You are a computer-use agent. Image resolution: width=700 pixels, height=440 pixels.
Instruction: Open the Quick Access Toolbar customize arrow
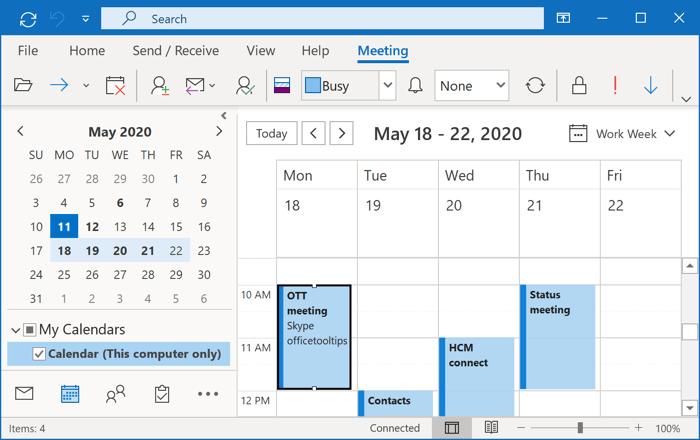pos(85,19)
